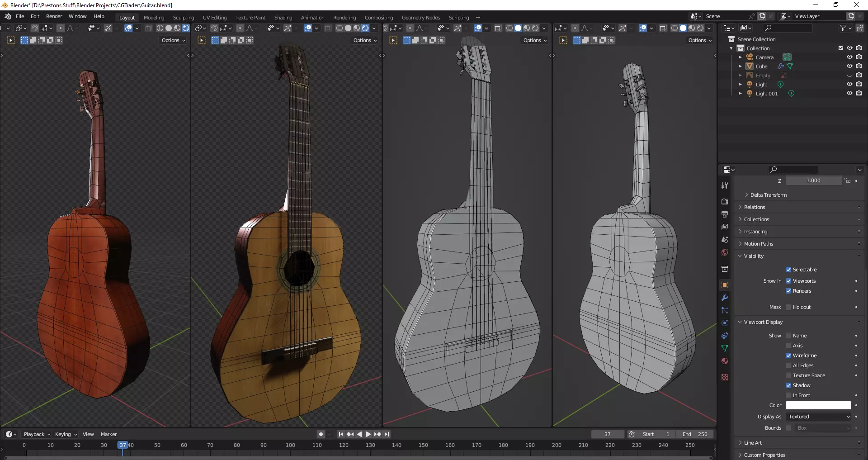The image size is (868, 460).
Task: Open the Render menu
Action: (54, 16)
